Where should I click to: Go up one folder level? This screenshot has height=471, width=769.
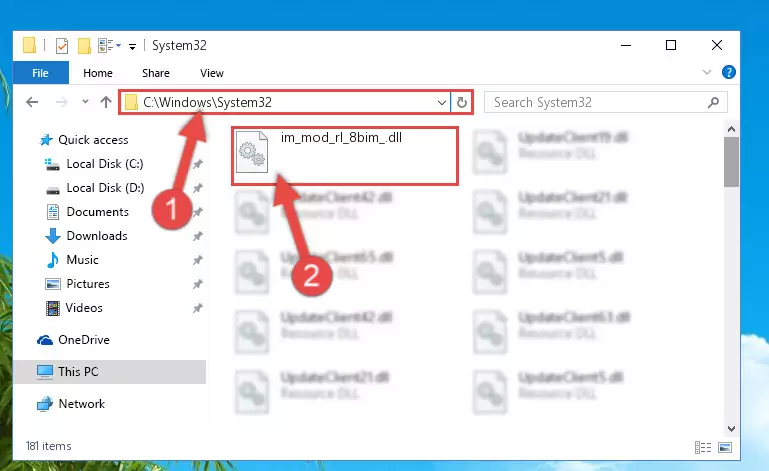(106, 102)
